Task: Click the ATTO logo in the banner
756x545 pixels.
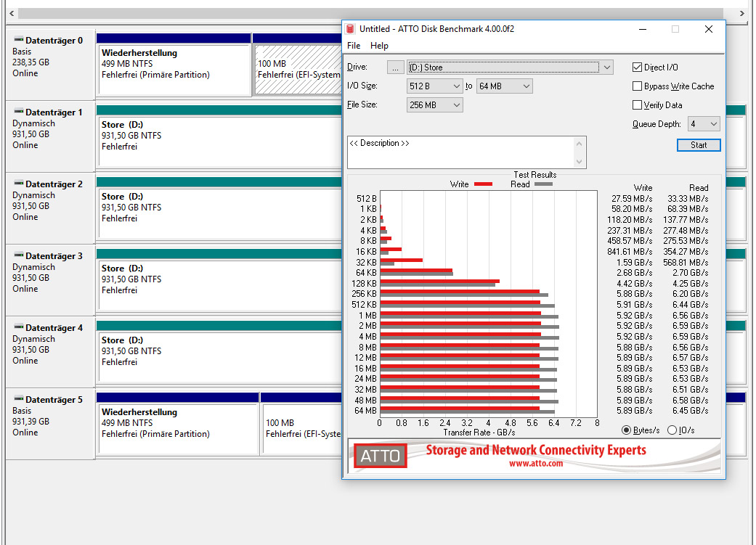Action: click(x=380, y=455)
